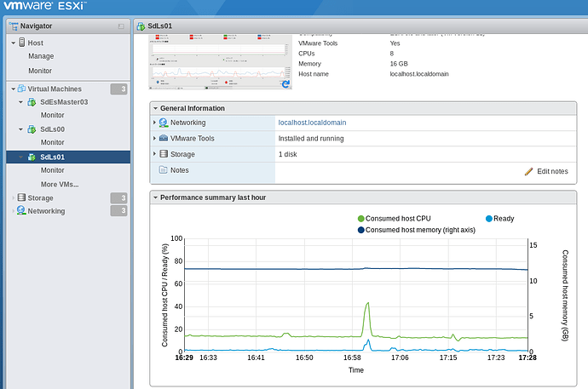Click the Notes icon in General Information
Screen dimensions: 588x389
163,169
